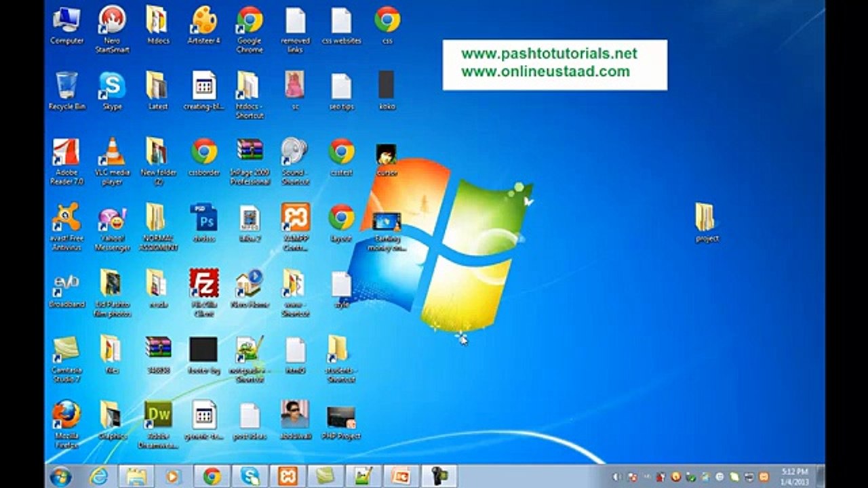
Task: Switch to Skype in the taskbar
Action: point(250,476)
